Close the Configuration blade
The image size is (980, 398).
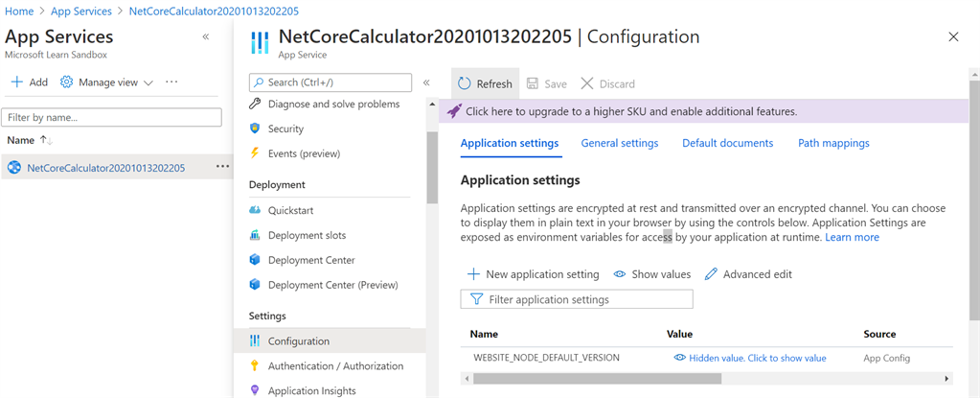pyautogui.click(x=953, y=36)
